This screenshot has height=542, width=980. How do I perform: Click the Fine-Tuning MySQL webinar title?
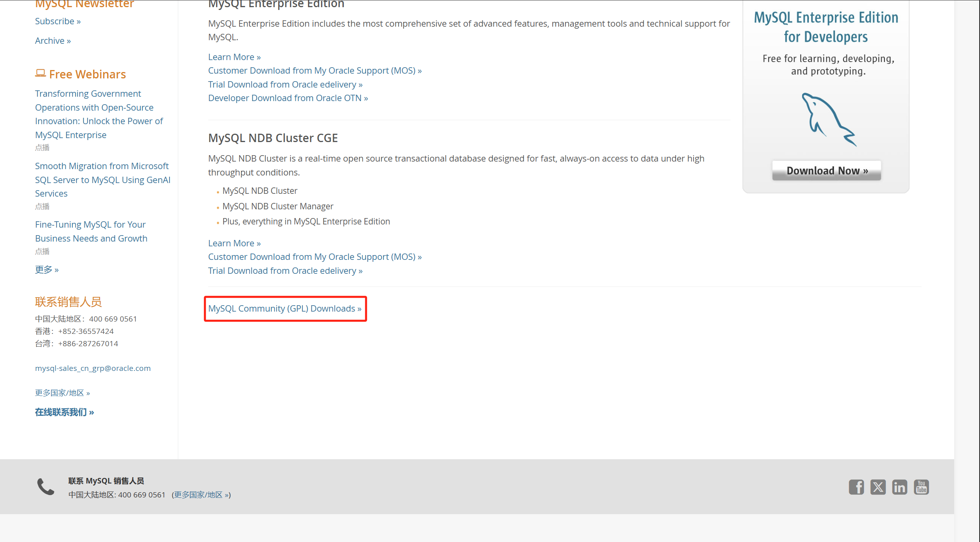91,231
